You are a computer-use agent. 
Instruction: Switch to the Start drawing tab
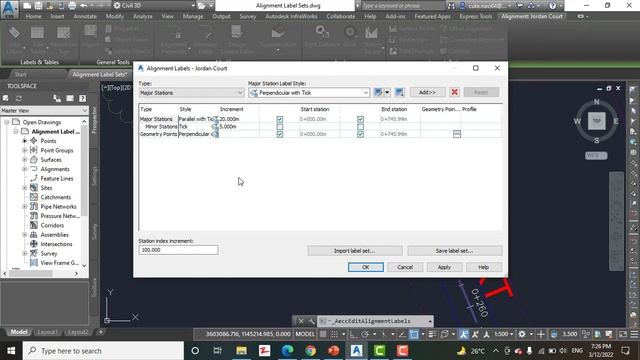point(20,74)
